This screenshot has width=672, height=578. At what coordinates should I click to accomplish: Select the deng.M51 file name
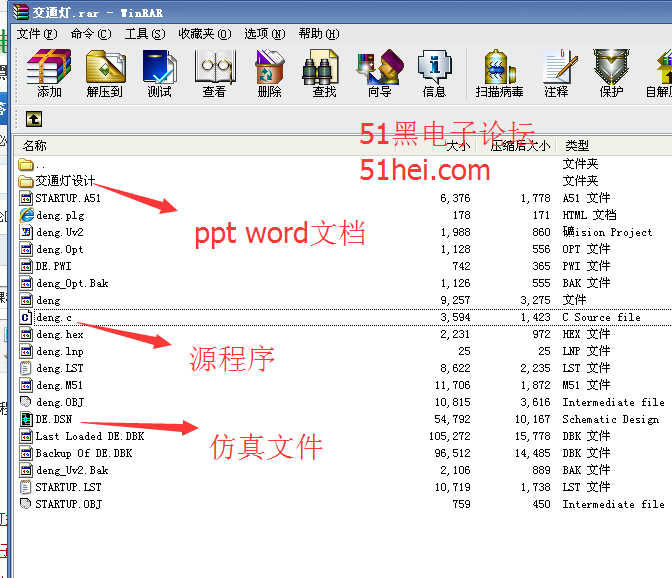pyautogui.click(x=60, y=385)
